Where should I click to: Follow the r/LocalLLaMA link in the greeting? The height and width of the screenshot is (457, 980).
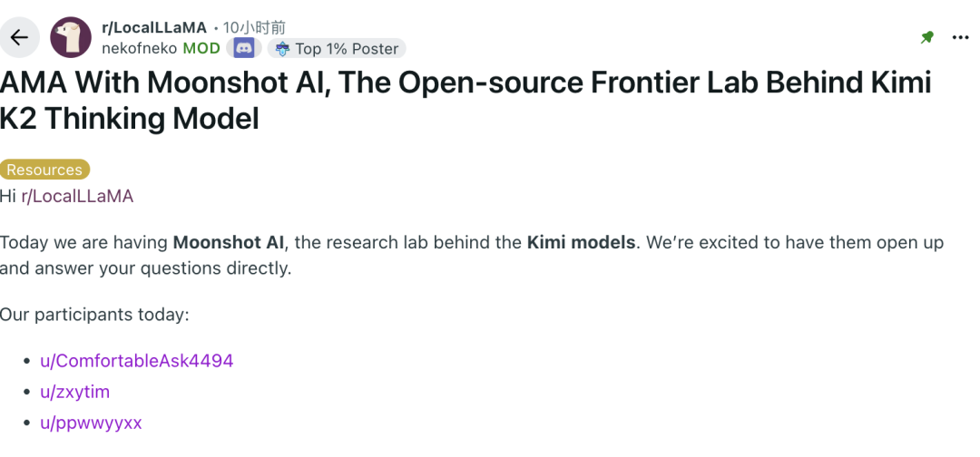click(77, 196)
